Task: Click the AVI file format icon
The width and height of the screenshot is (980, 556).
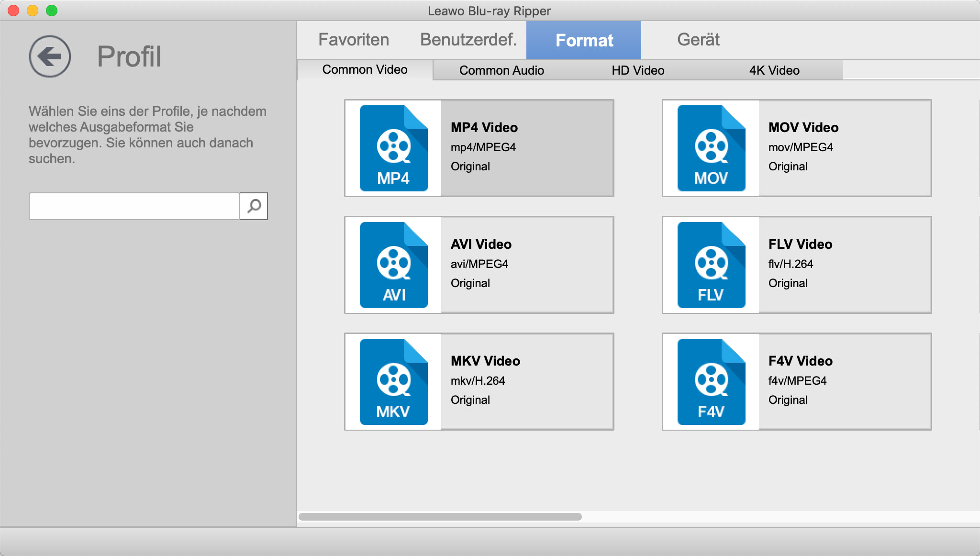Action: [x=393, y=265]
